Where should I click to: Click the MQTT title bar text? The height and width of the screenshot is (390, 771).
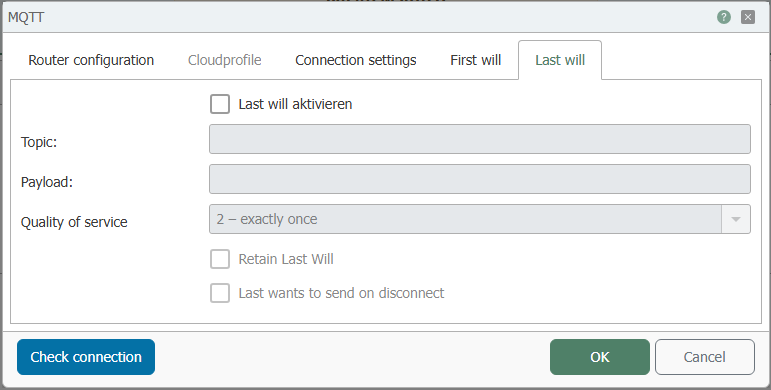coord(26,17)
